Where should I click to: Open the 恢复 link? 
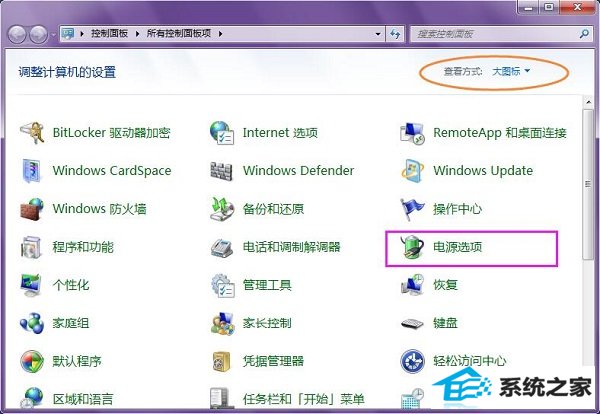click(x=445, y=285)
